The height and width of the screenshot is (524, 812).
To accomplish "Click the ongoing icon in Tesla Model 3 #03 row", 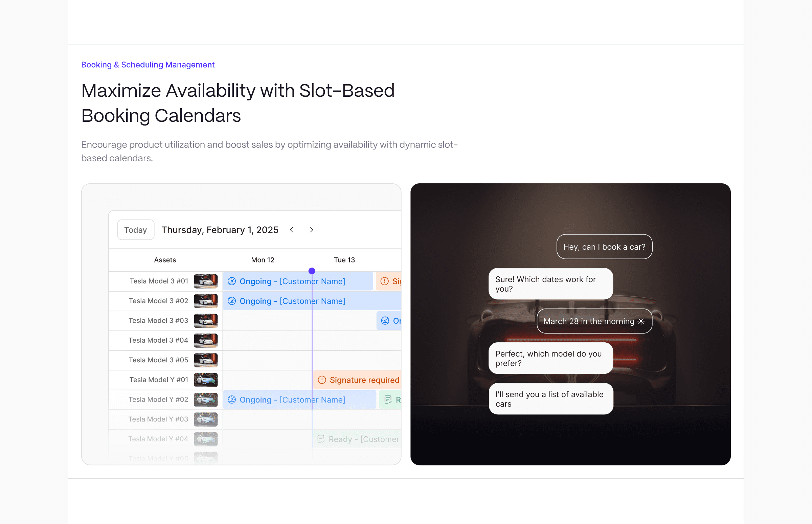I will [x=385, y=321].
